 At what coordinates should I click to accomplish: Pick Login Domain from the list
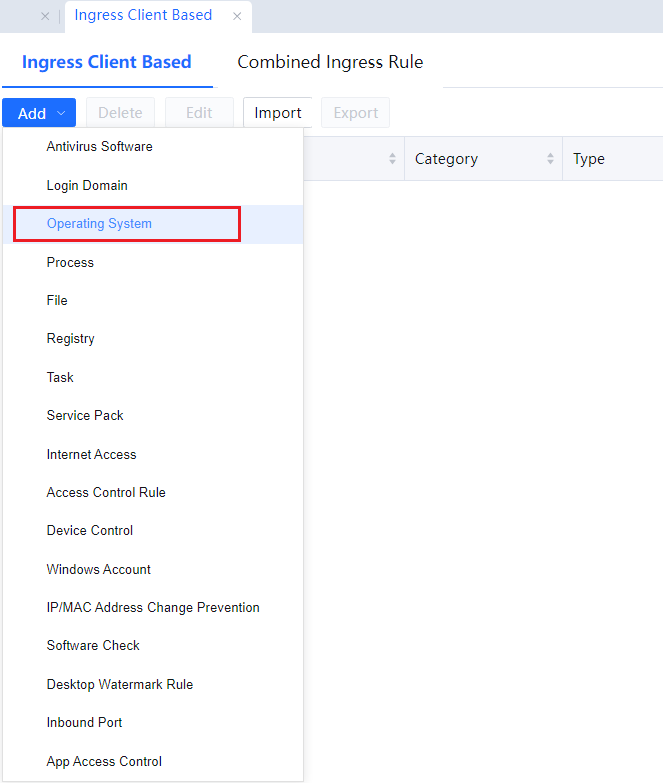coord(87,186)
